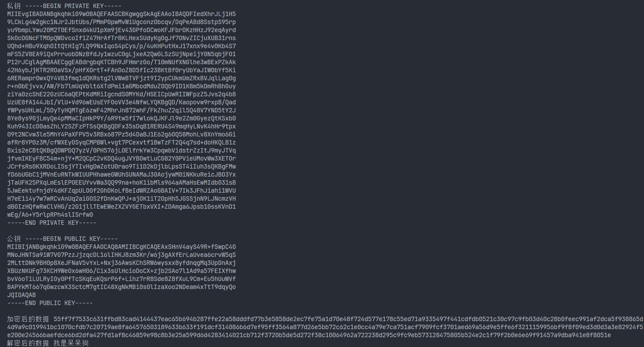The height and width of the screenshot is (347, 644).
Task: Click the END PRIVATE KEY footer line
Action: point(52,223)
